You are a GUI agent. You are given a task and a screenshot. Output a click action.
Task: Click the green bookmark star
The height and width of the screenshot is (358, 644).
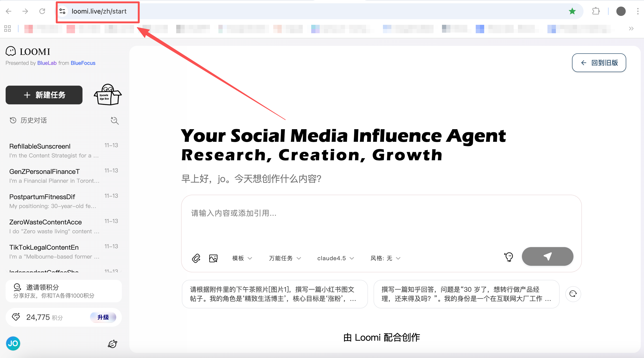click(x=572, y=11)
